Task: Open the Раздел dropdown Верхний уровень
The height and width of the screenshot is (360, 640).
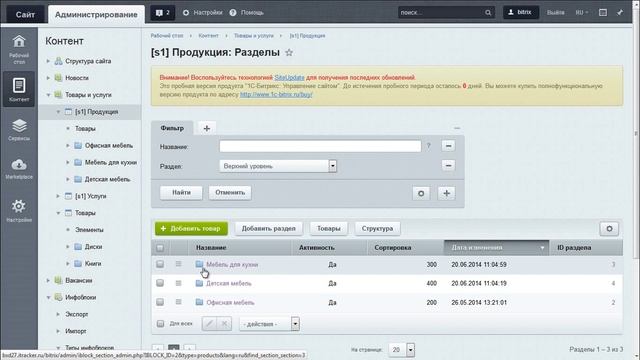Action: [278, 166]
